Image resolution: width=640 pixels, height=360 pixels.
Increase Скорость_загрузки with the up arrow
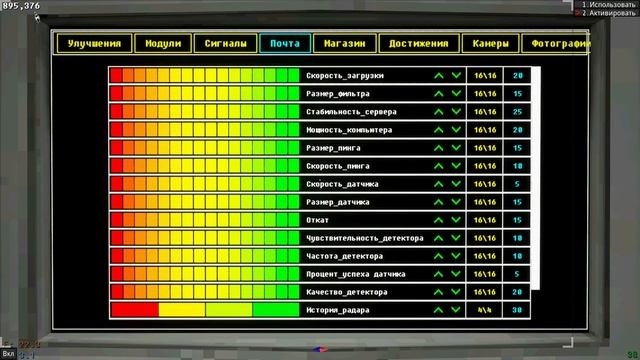click(x=439, y=76)
